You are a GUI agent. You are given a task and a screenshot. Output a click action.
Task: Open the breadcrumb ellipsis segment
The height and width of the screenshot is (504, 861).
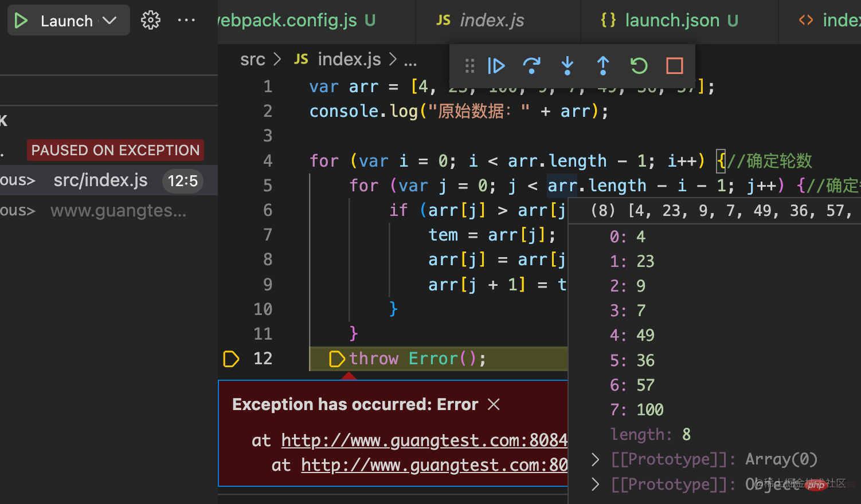click(x=410, y=61)
